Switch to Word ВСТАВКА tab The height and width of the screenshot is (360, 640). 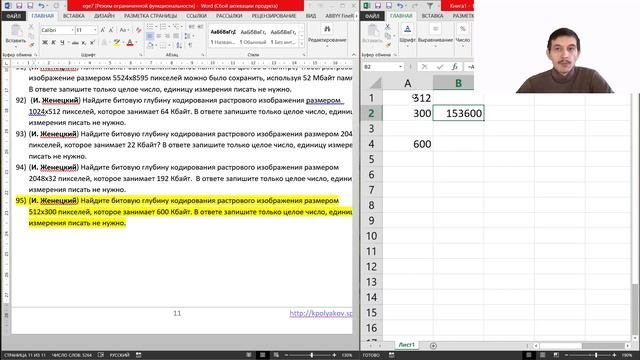74,16
